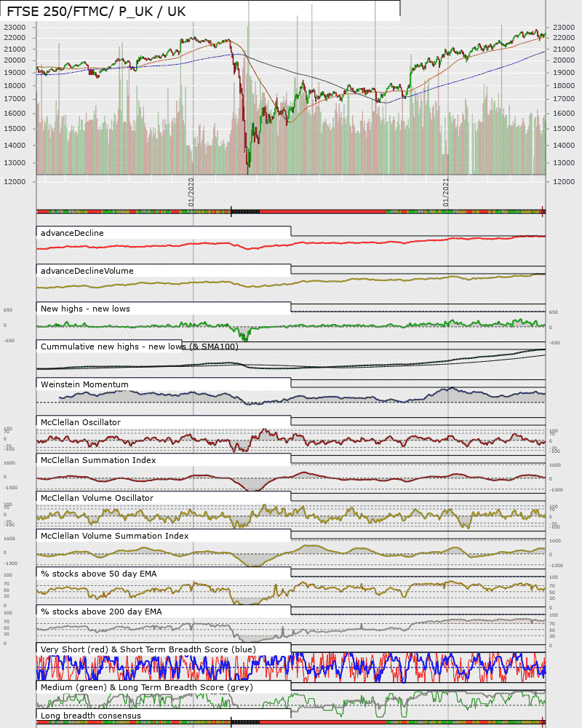This screenshot has width=582, height=728.
Task: Click Medium & Long Term Breadth Score label
Action: pyautogui.click(x=147, y=687)
